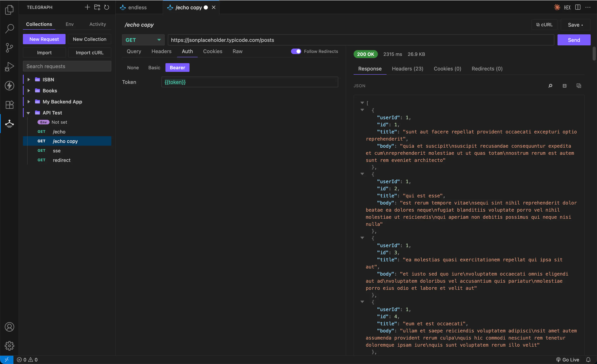Click the New Request button
This screenshot has width=597, height=364.
[44, 39]
